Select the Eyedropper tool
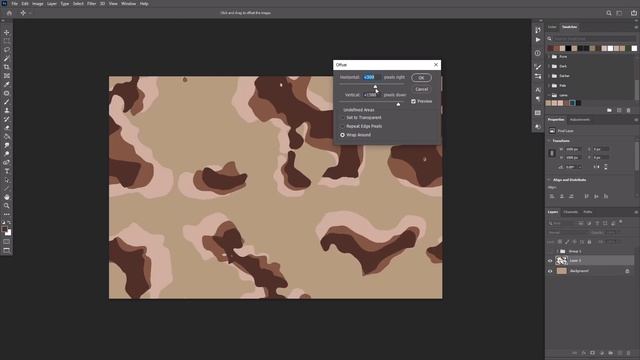This screenshot has height=360, width=640. point(7,84)
